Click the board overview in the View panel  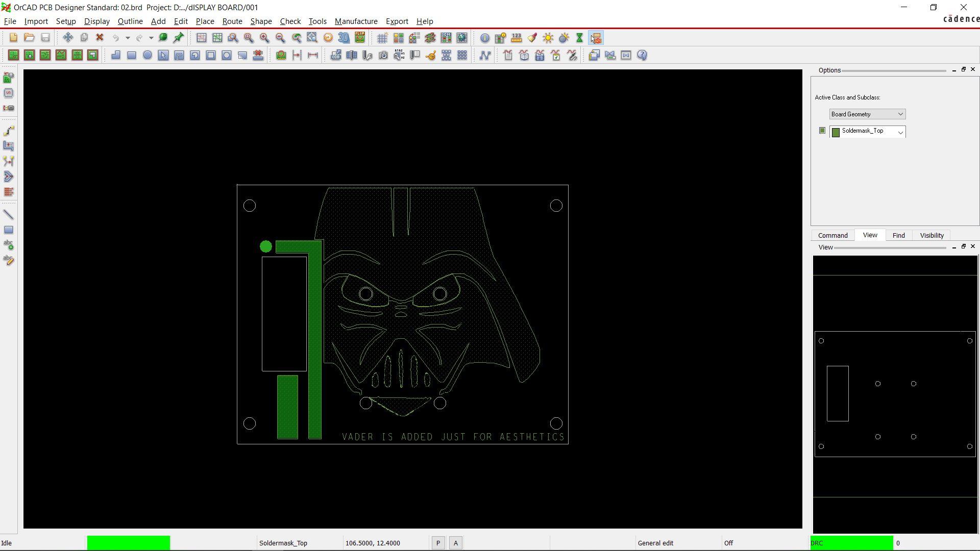tap(895, 394)
